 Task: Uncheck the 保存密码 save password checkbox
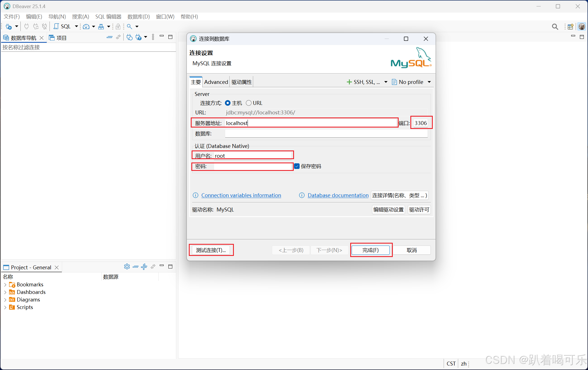(297, 166)
